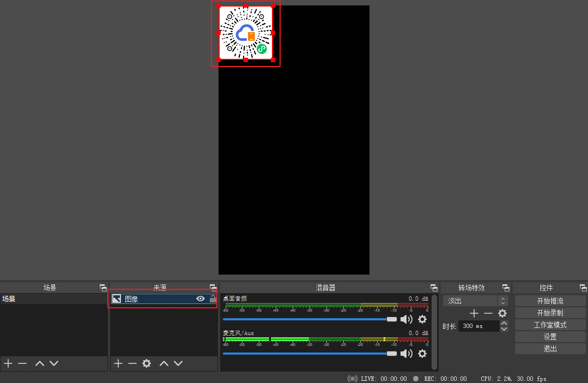
Task: Add a new scene with the plus icon
Action: point(8,363)
